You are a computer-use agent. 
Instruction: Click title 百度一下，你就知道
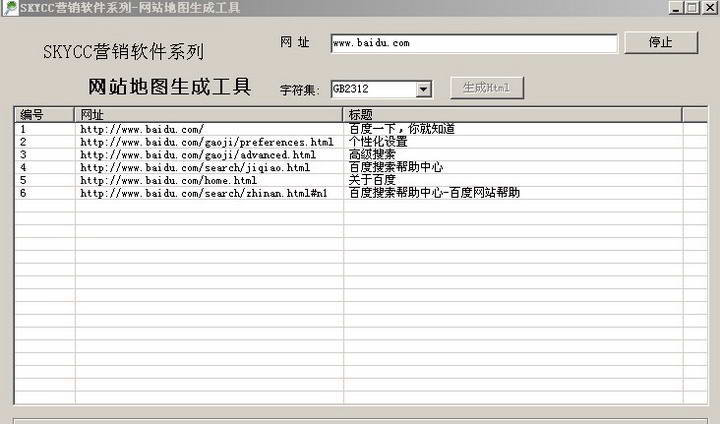(402, 129)
